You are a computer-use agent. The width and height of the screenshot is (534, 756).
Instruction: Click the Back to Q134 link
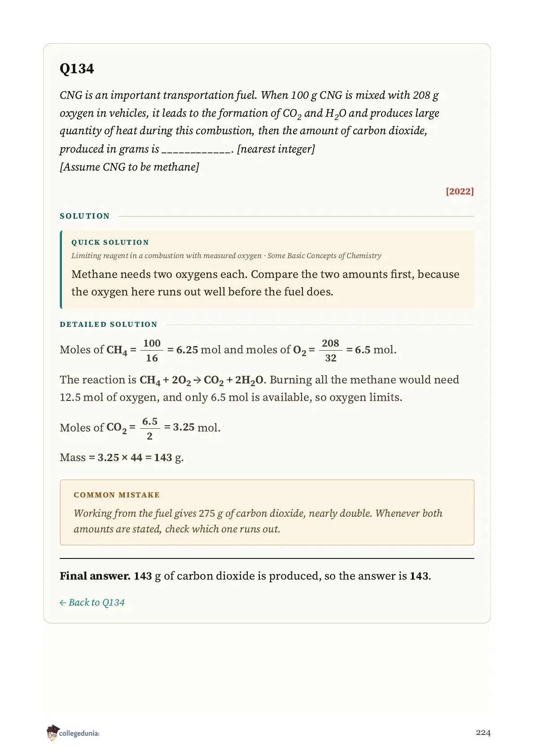pyautogui.click(x=92, y=602)
